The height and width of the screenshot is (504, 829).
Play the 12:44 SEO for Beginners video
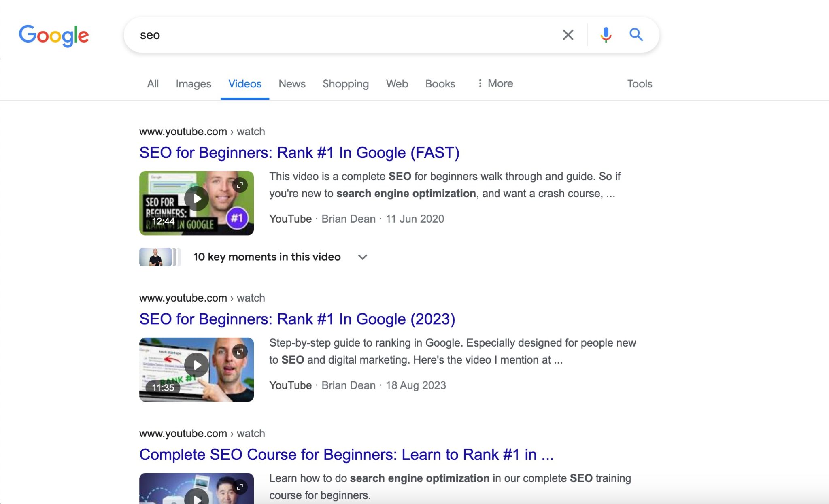pyautogui.click(x=197, y=199)
